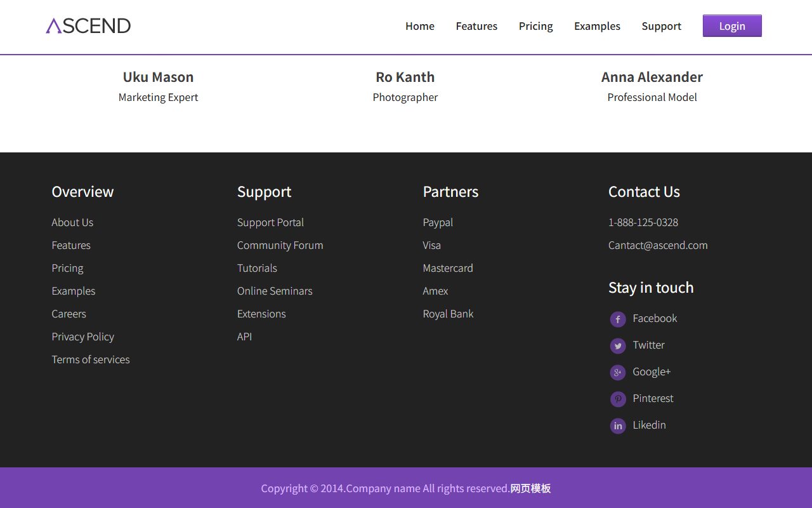Open the Online Seminars link

click(x=275, y=291)
